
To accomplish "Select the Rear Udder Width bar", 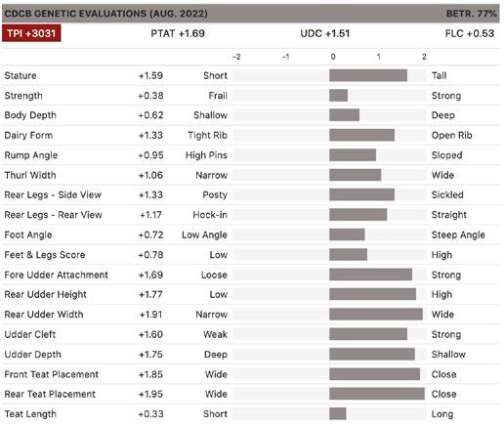I will point(376,315).
